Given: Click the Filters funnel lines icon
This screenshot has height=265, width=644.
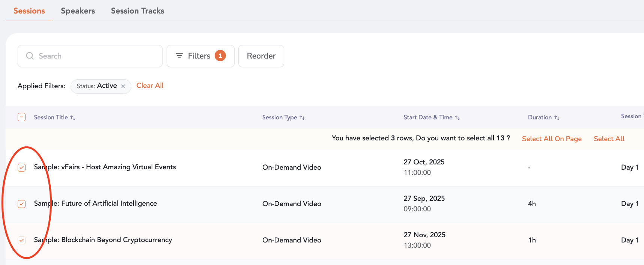Looking at the screenshot, I should click(179, 56).
